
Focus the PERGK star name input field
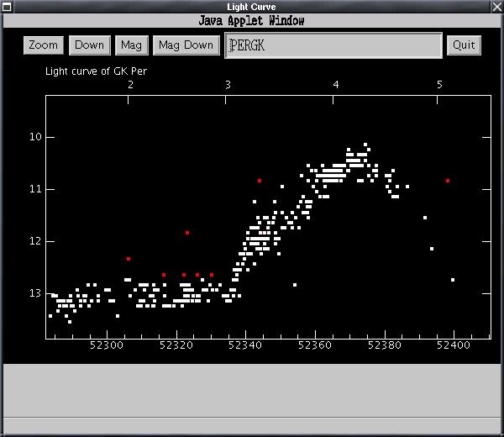tap(333, 45)
